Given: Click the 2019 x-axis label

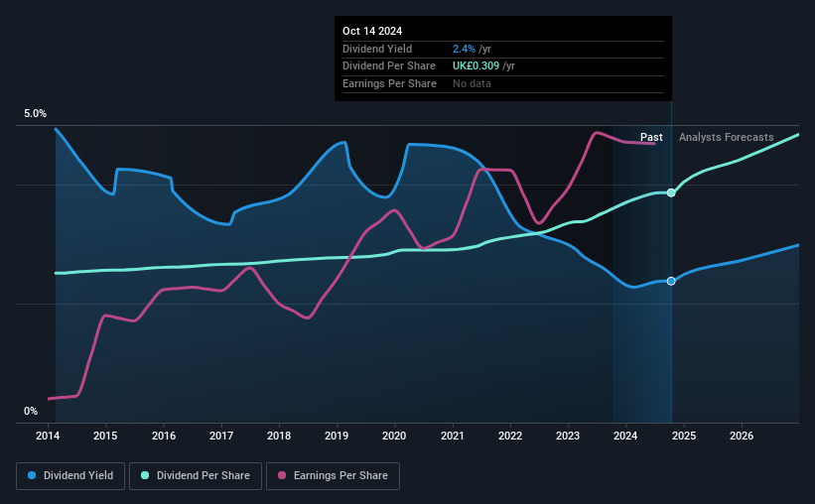Looking at the screenshot, I should point(337,436).
